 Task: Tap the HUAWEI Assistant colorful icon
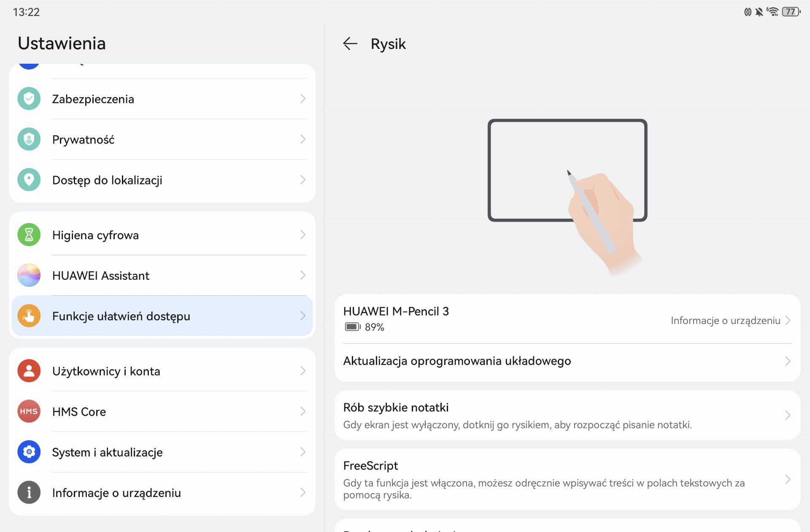pyautogui.click(x=29, y=275)
